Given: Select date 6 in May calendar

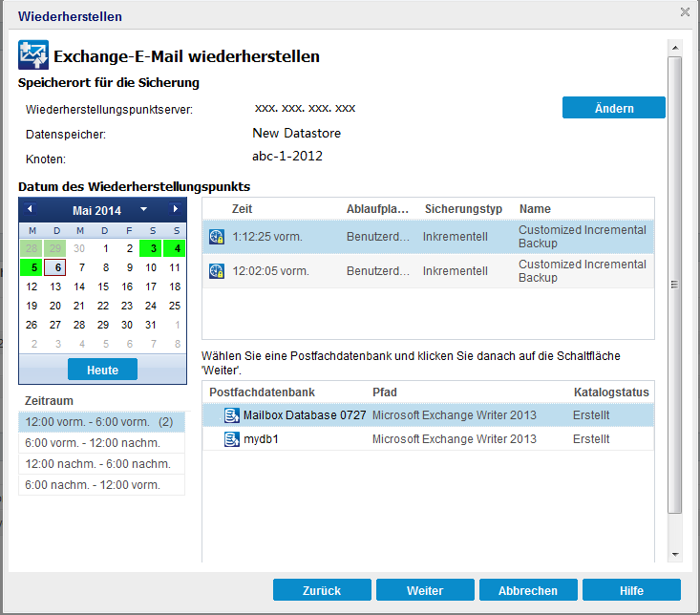Looking at the screenshot, I should [x=54, y=267].
